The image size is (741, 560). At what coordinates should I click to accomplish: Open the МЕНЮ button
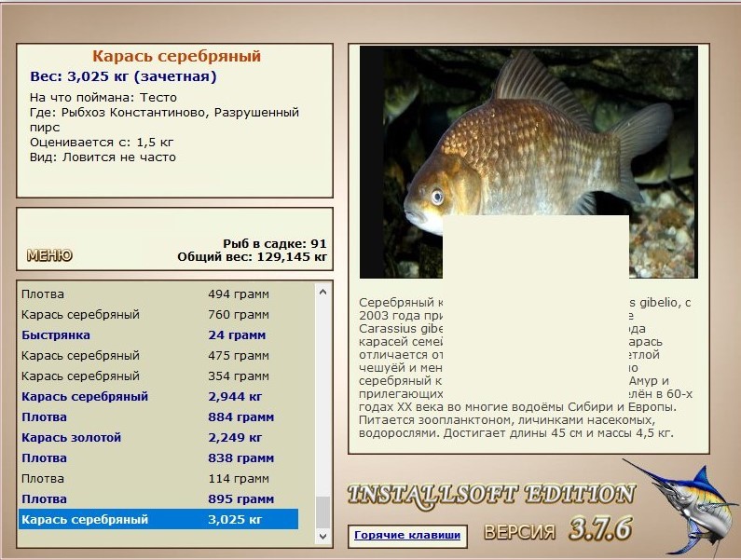(x=49, y=255)
